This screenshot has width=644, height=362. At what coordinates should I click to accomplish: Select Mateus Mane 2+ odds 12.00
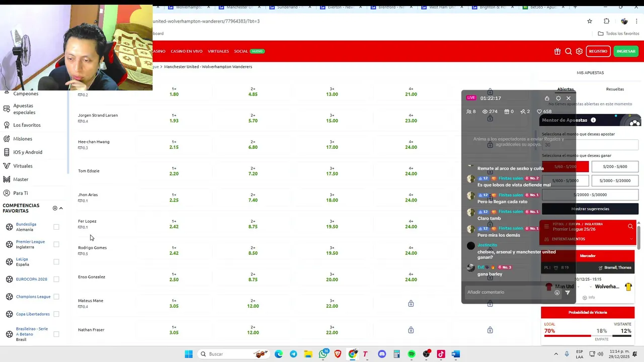tap(253, 304)
